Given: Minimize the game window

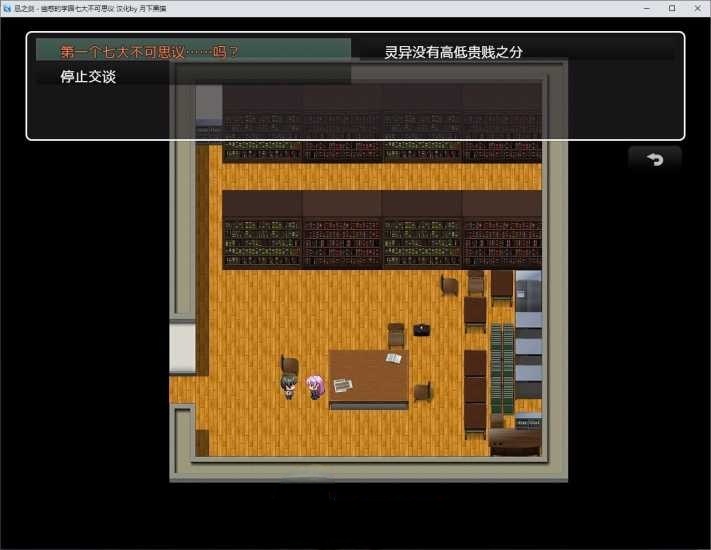Looking at the screenshot, I should coord(643,8).
